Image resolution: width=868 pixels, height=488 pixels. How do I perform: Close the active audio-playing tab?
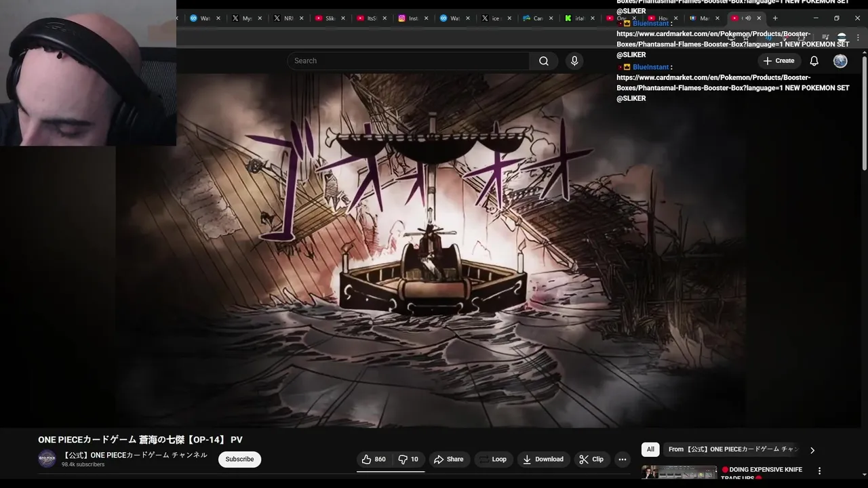coord(759,18)
